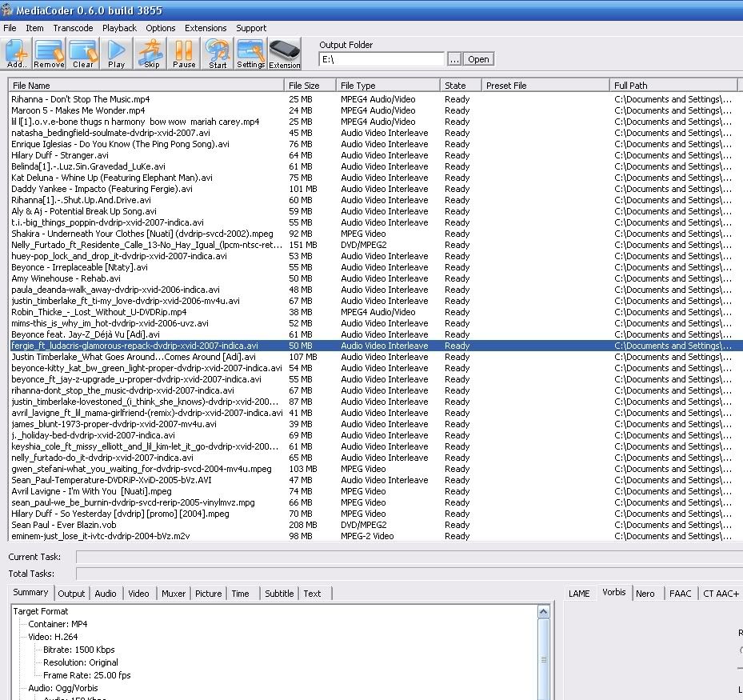Sort by the File Type column header
The width and height of the screenshot is (743, 700).
point(388,86)
